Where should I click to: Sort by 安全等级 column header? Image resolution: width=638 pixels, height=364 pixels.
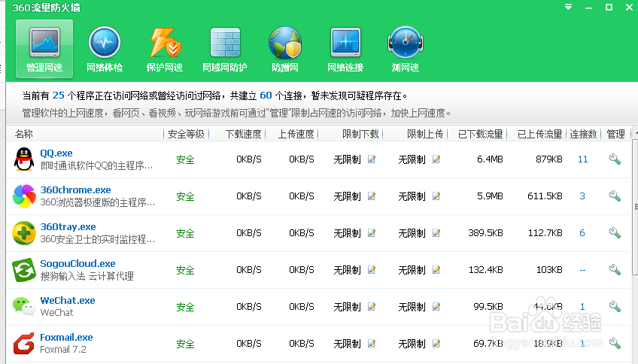click(x=186, y=134)
